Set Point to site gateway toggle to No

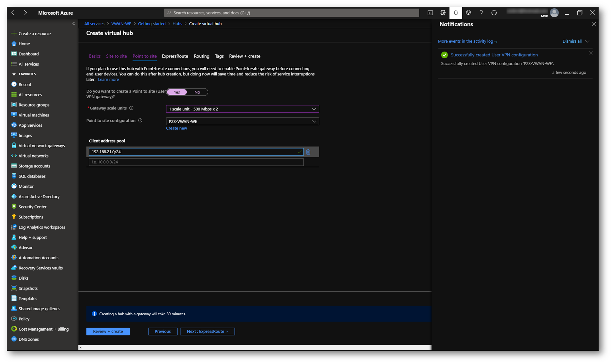[x=197, y=92]
